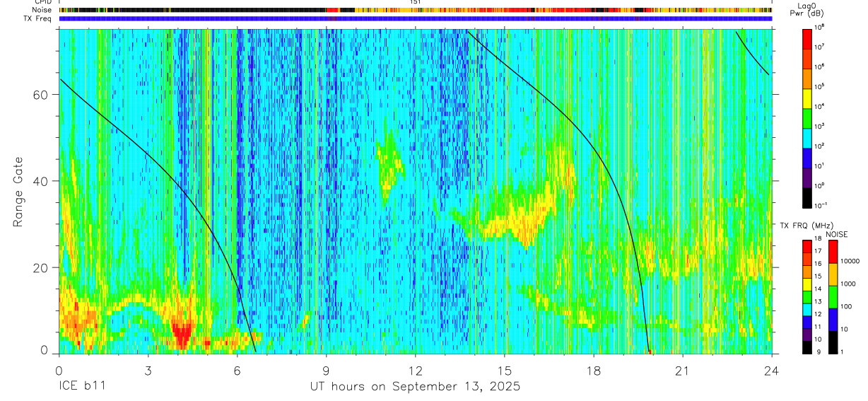The width and height of the screenshot is (868, 401).
Task: Click the purple segment of the Lag0 power colorbar
Action: [807, 178]
